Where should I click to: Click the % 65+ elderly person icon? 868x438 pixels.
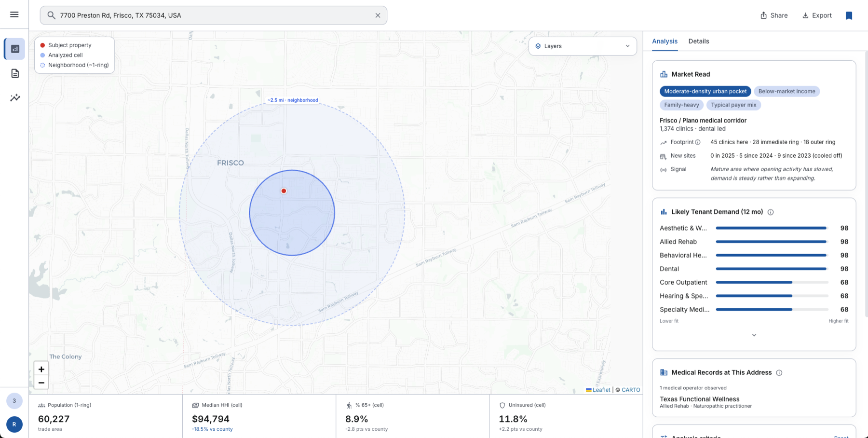349,406
